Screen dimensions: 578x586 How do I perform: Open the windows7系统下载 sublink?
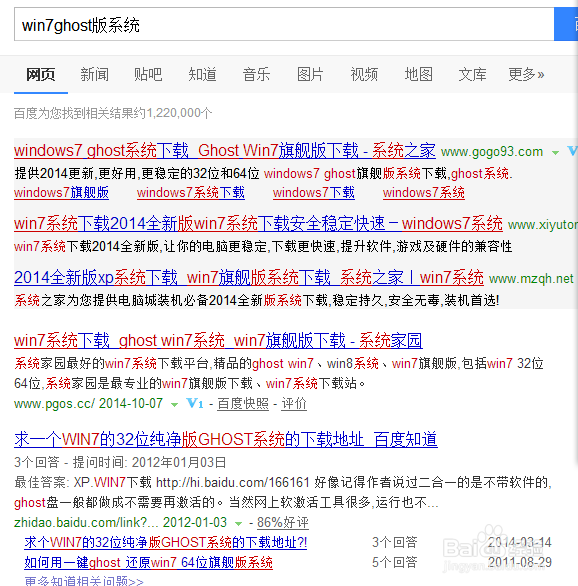point(191,193)
